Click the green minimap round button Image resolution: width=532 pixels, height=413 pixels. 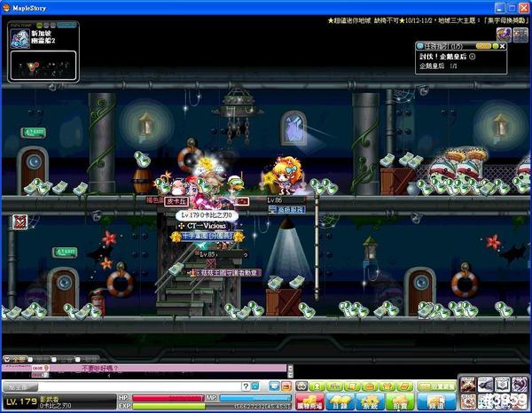(40, 25)
